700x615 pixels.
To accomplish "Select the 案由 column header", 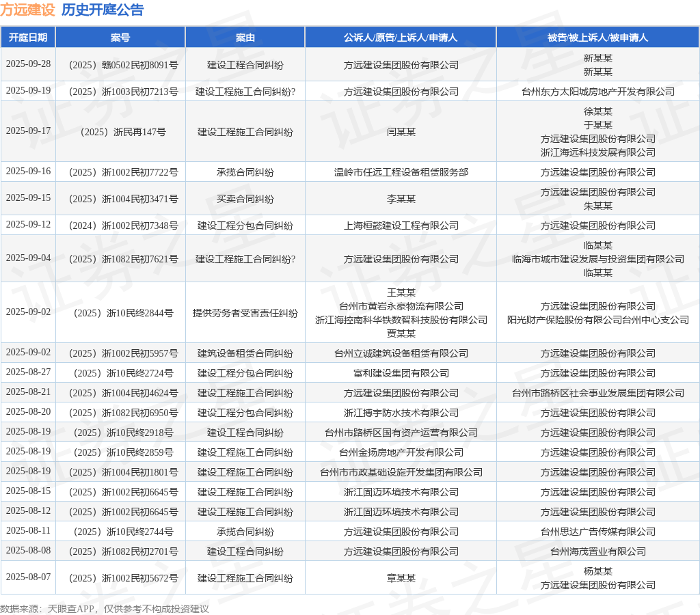I will (x=245, y=38).
